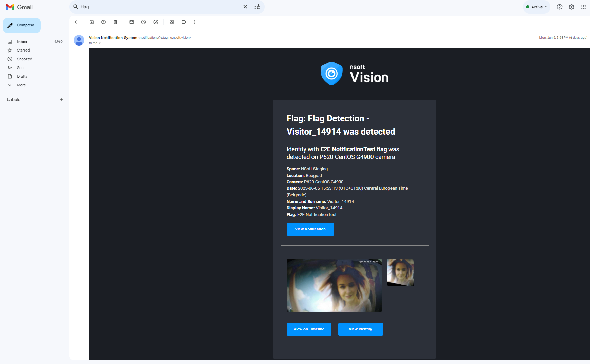Open the Google apps grid
The width and height of the screenshot is (590, 364).
click(x=583, y=7)
